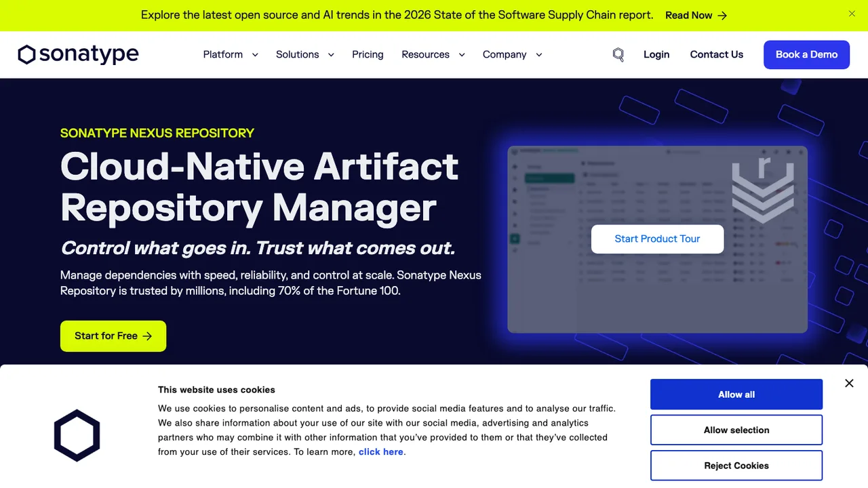
Task: Open the Platform menu item
Action: tap(223, 54)
